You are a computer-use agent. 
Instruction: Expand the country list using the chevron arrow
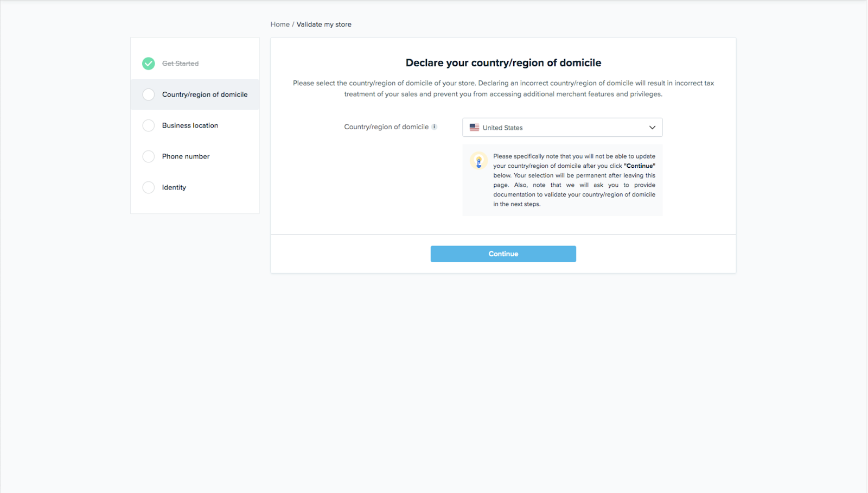[652, 128]
